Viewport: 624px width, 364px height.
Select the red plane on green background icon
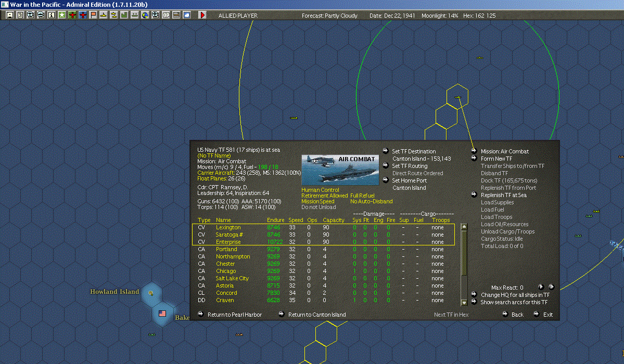pyautogui.click(x=72, y=15)
